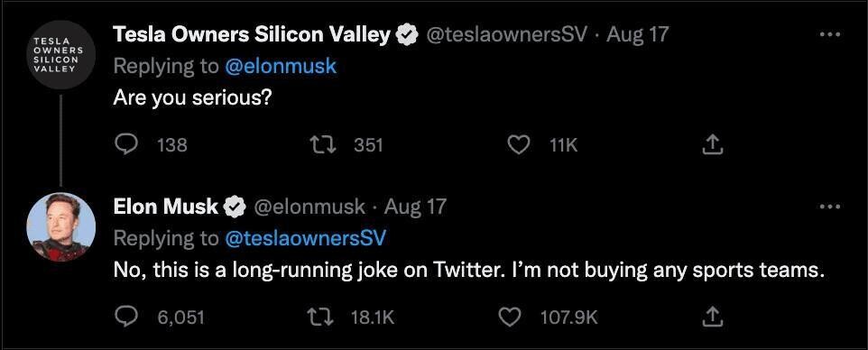
Task: Open the gray @elonmusk handle beside name
Action: click(x=309, y=207)
